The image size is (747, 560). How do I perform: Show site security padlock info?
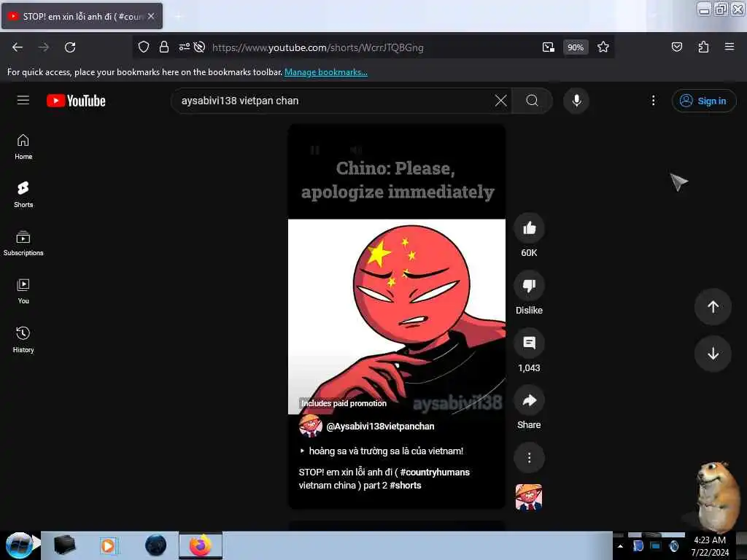coord(164,47)
